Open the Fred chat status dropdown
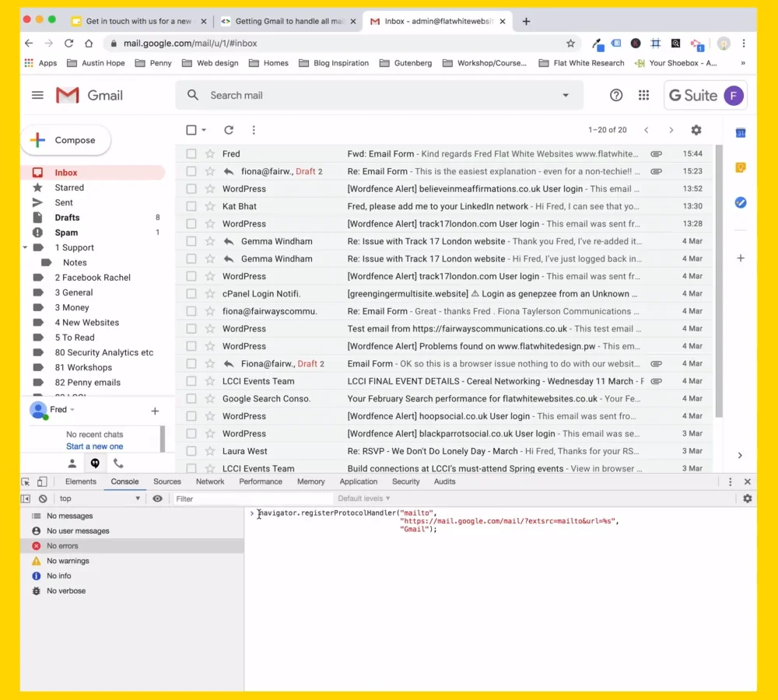The height and width of the screenshot is (700, 778). 72,410
